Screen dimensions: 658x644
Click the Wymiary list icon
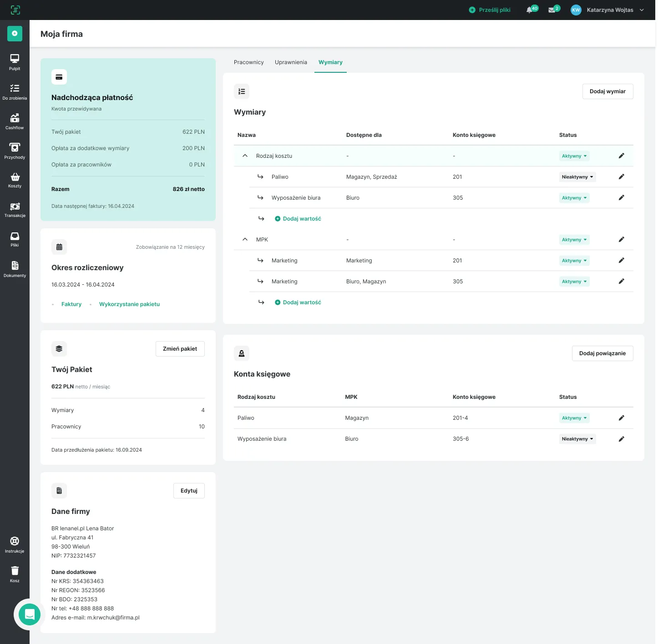242,91
